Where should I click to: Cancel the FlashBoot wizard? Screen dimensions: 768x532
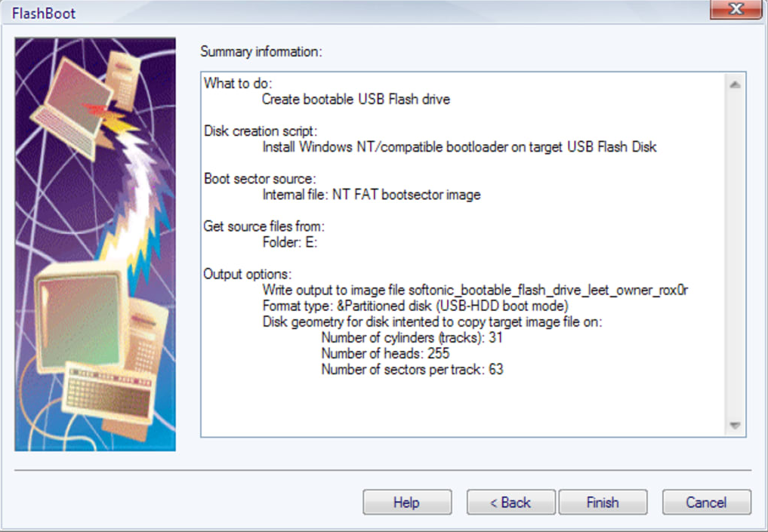click(706, 502)
